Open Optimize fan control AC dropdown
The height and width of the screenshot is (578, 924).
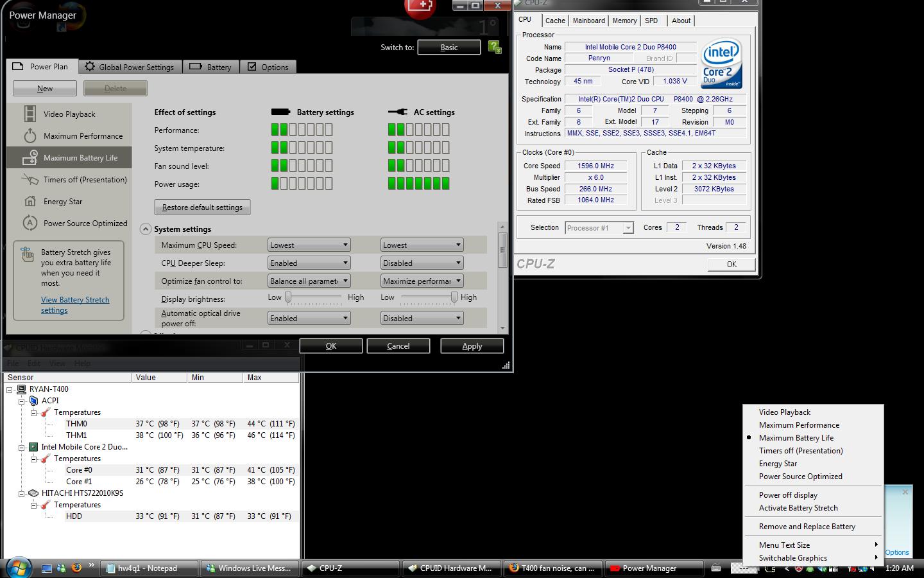(422, 281)
